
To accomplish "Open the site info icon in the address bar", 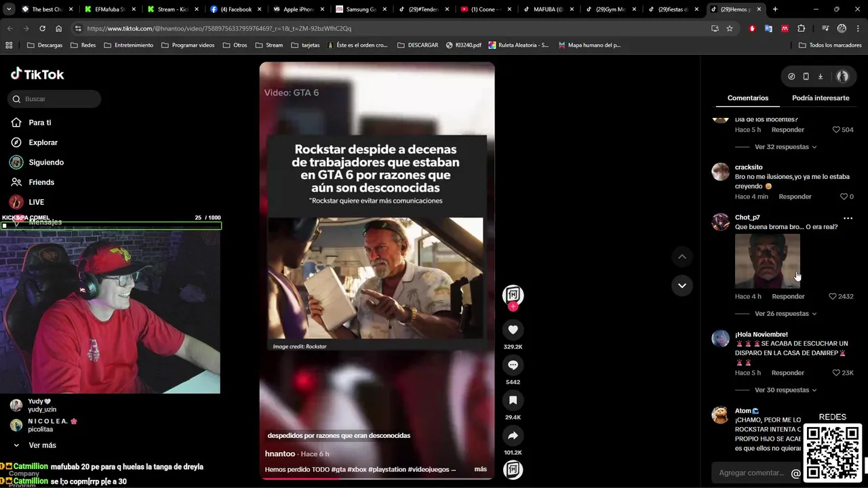I will tap(78, 28).
